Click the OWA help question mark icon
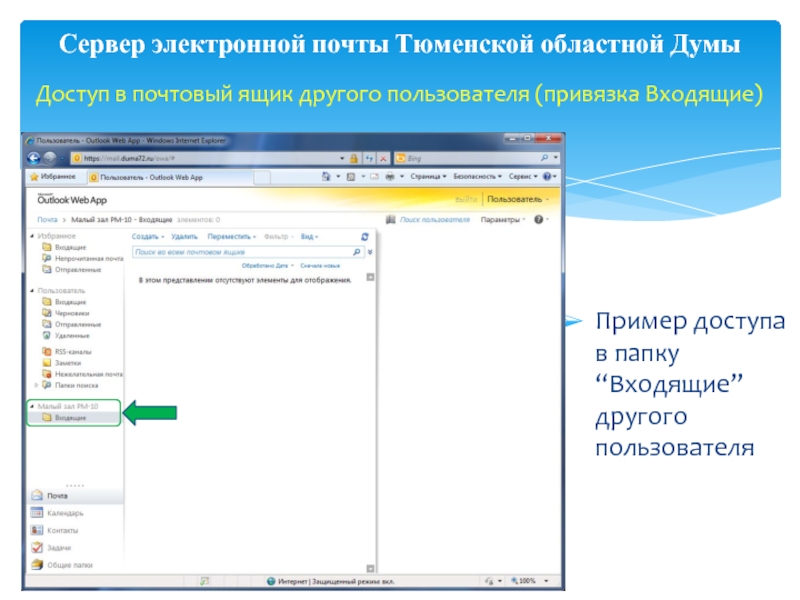 point(538,219)
